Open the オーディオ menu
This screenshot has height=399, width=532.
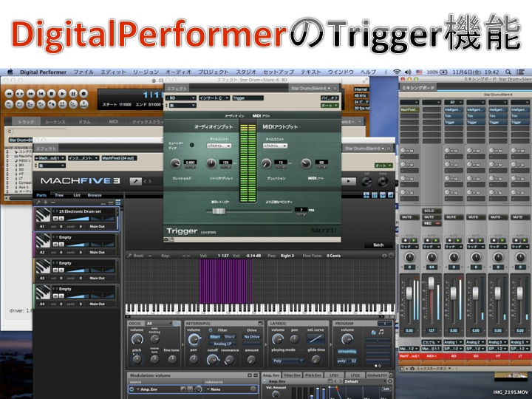point(178,72)
